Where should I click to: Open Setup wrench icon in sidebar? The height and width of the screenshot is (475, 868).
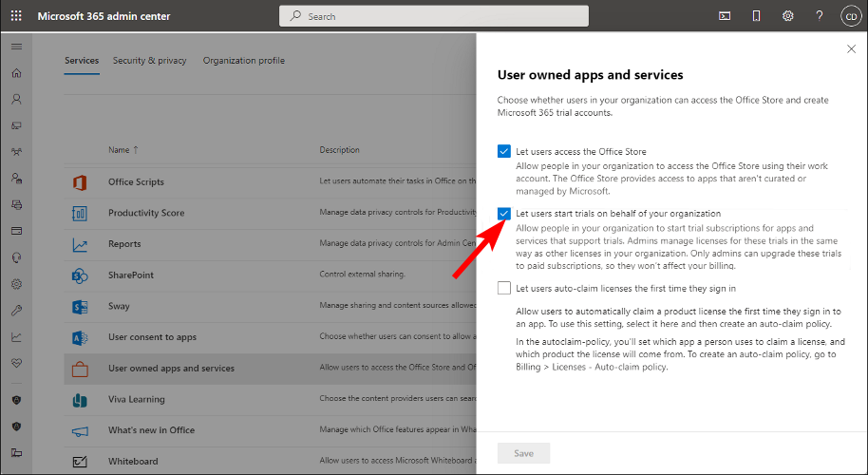pyautogui.click(x=16, y=311)
